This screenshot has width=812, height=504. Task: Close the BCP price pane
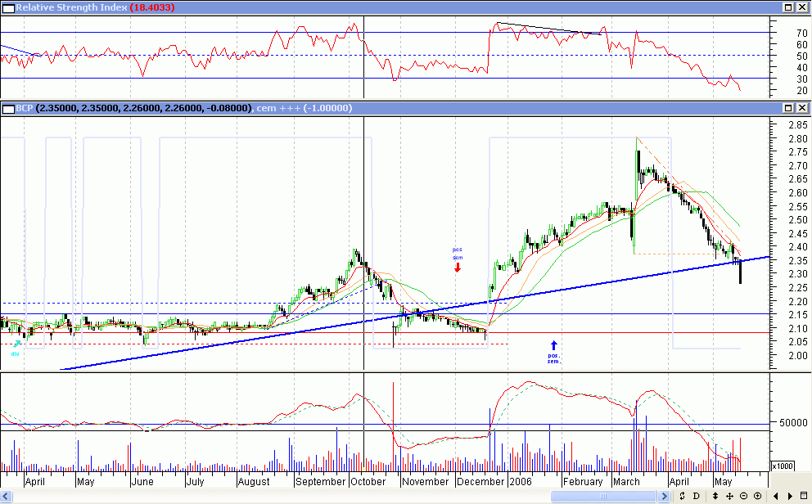(x=802, y=108)
